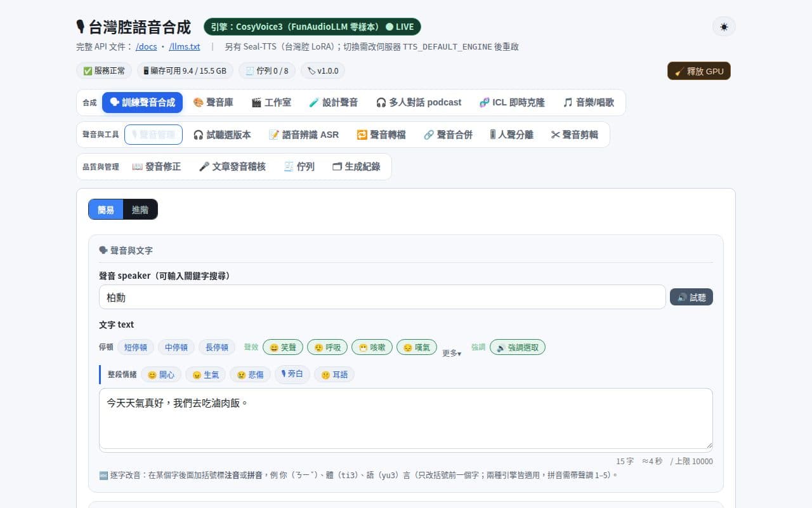This screenshot has width=812, height=508.
Task: Expand the 更多 sound effects dropdown
Action: pos(452,353)
